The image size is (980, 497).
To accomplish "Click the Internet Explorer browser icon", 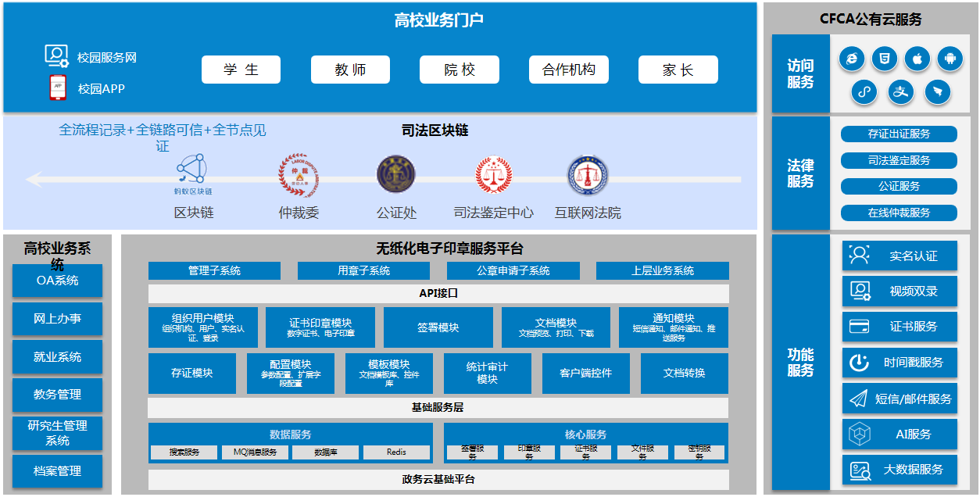I will coord(852,59).
